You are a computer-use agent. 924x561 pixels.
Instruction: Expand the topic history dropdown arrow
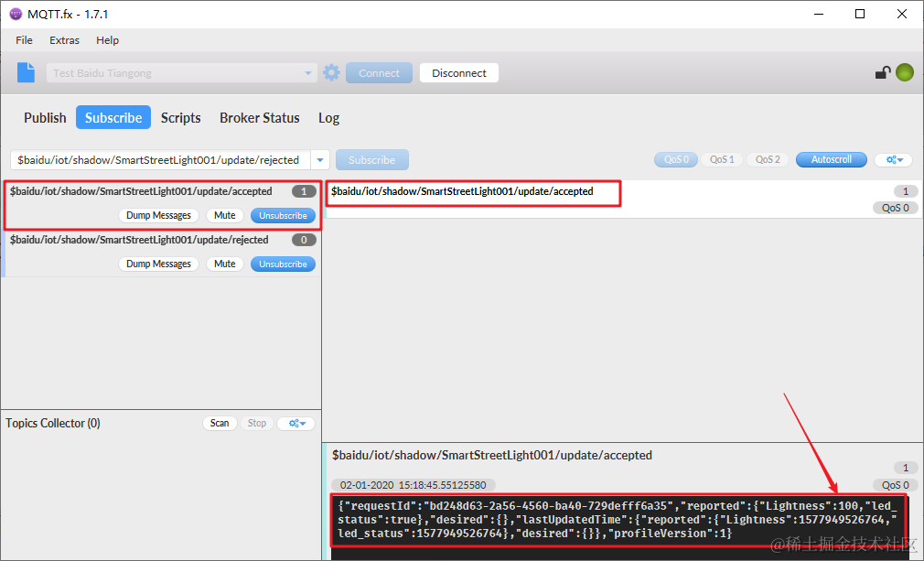[320, 159]
